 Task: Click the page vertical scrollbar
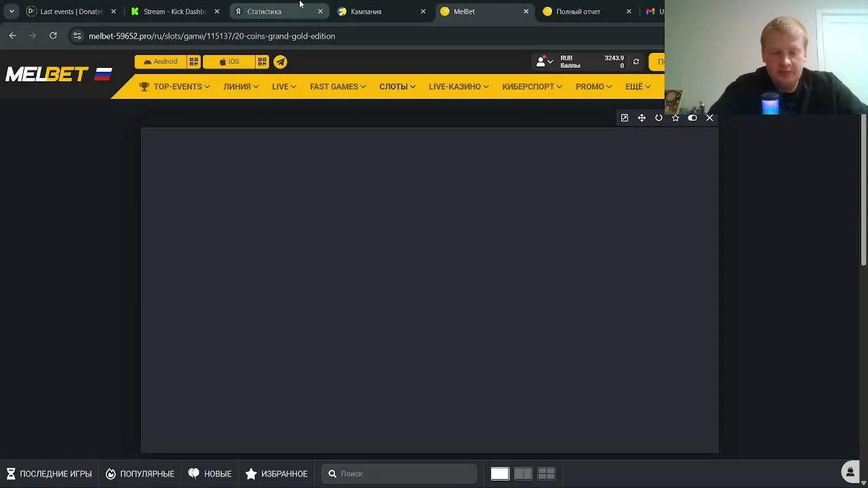coord(864,190)
